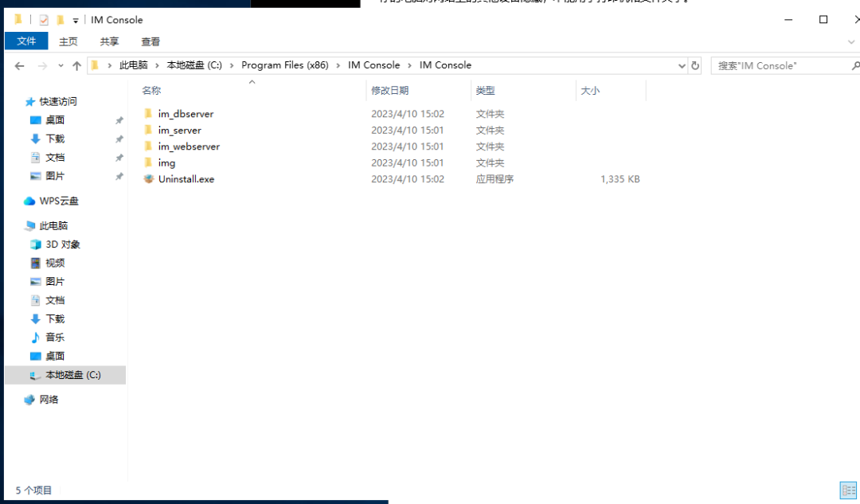Expand the chevron after 本地磁盘 (C:) in breadcrumb
860x504 pixels.
(x=232, y=65)
